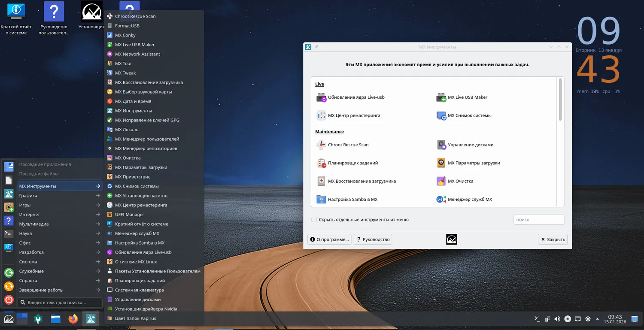Select MX Network Assistant in the submenu

pos(154,54)
